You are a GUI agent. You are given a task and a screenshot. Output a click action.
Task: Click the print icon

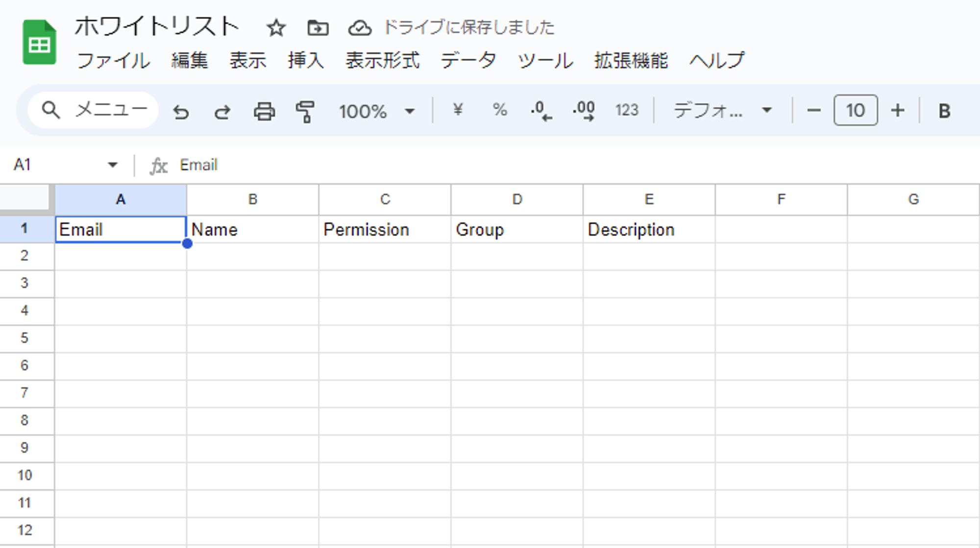(264, 112)
